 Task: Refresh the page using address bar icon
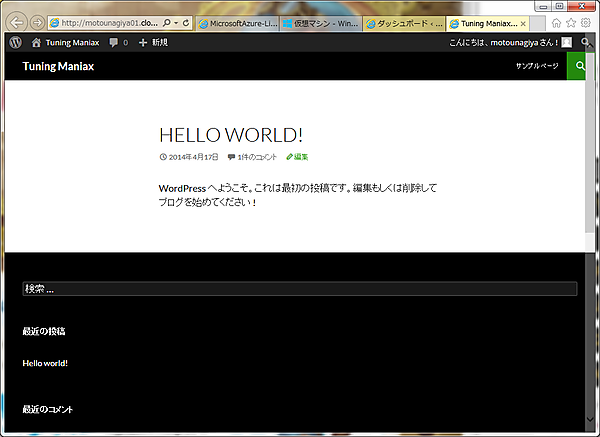tap(186, 22)
